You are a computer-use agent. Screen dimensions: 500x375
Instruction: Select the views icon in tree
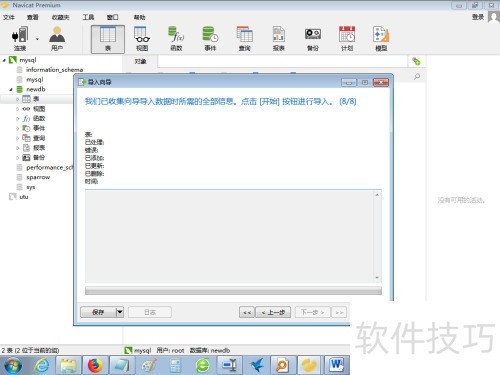click(x=26, y=109)
